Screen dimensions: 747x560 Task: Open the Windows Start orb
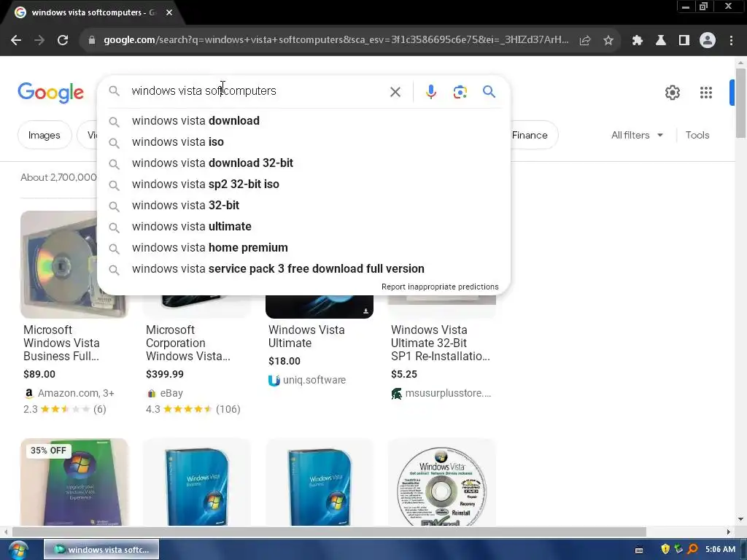pos(18,550)
